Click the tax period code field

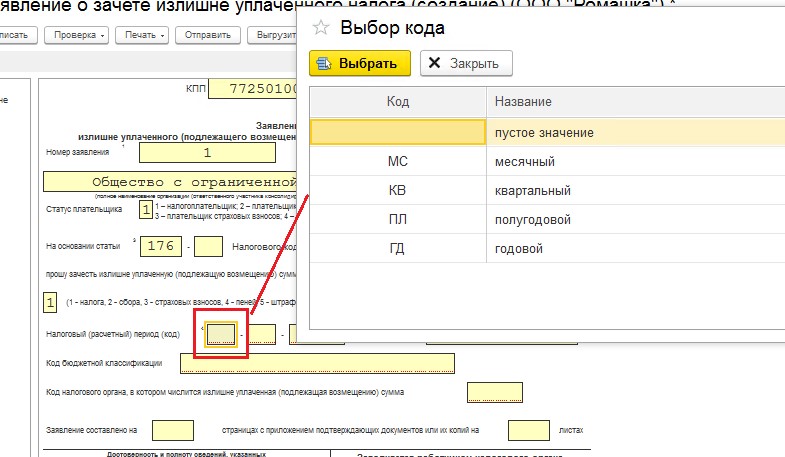[221, 334]
